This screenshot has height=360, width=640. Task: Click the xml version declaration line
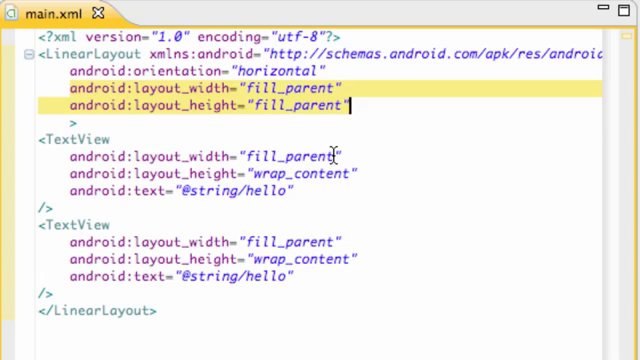point(189,37)
